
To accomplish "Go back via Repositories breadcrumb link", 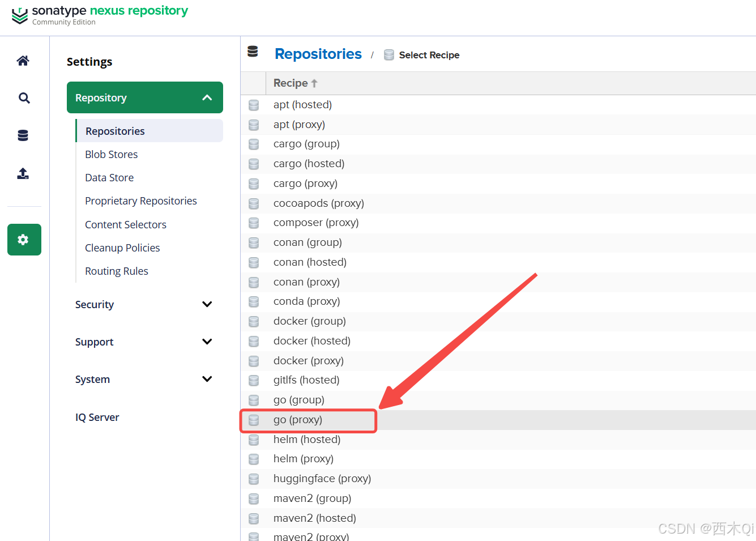I will click(x=318, y=54).
